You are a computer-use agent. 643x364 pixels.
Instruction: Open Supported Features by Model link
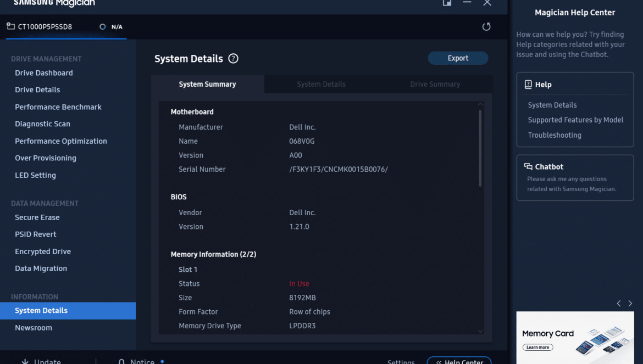pyautogui.click(x=576, y=120)
